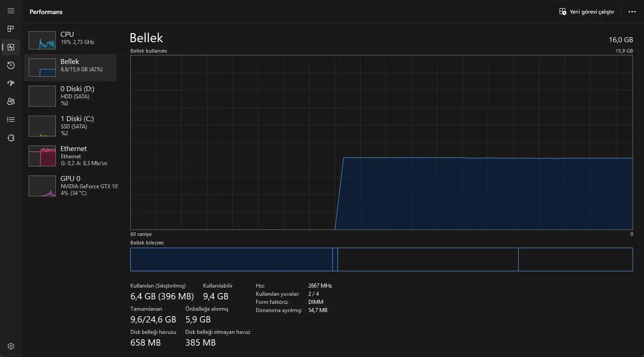This screenshot has height=357, width=644.
Task: Click the 15,9 GB graph maximum label
Action: [x=624, y=51]
